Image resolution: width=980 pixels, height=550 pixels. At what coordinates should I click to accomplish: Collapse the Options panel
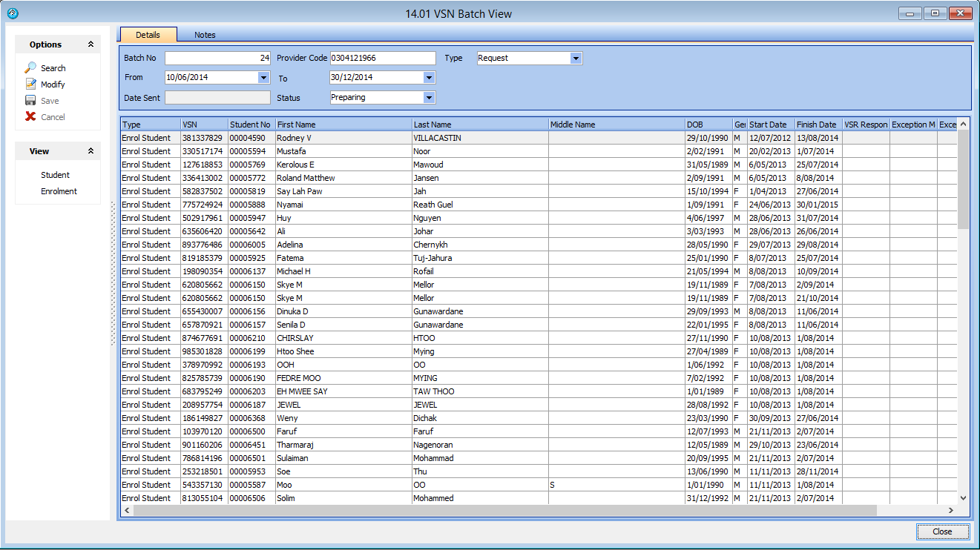pyautogui.click(x=91, y=44)
